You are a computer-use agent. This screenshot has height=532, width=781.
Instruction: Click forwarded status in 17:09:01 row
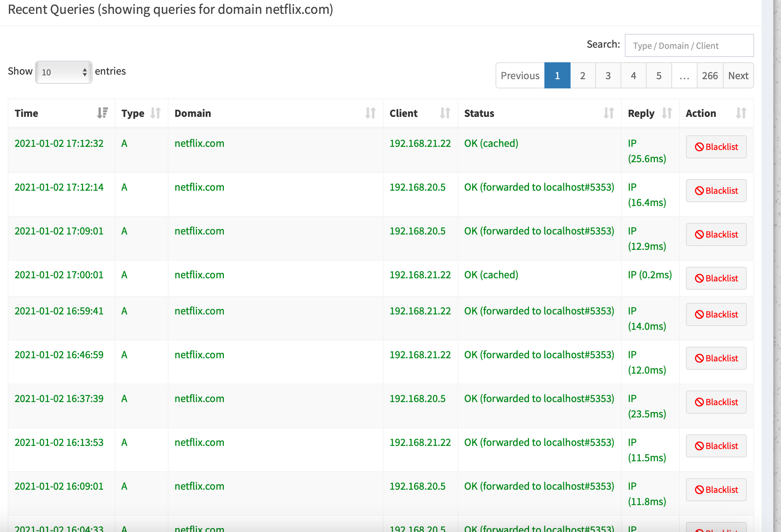(x=539, y=231)
